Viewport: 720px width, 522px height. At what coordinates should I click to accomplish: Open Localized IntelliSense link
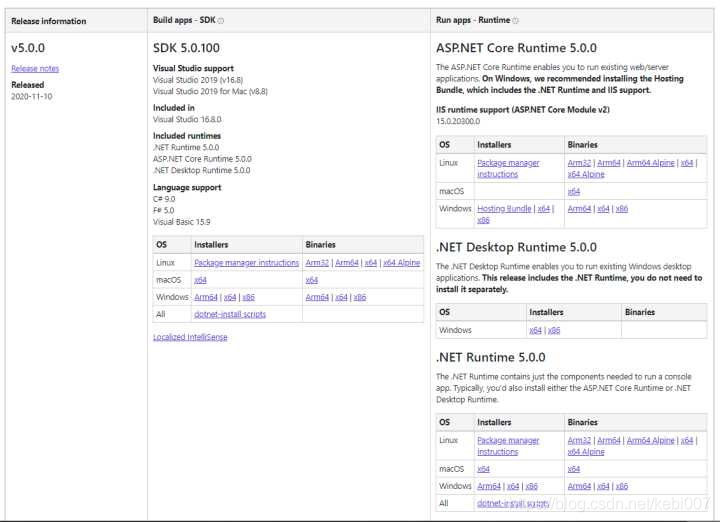(190, 337)
